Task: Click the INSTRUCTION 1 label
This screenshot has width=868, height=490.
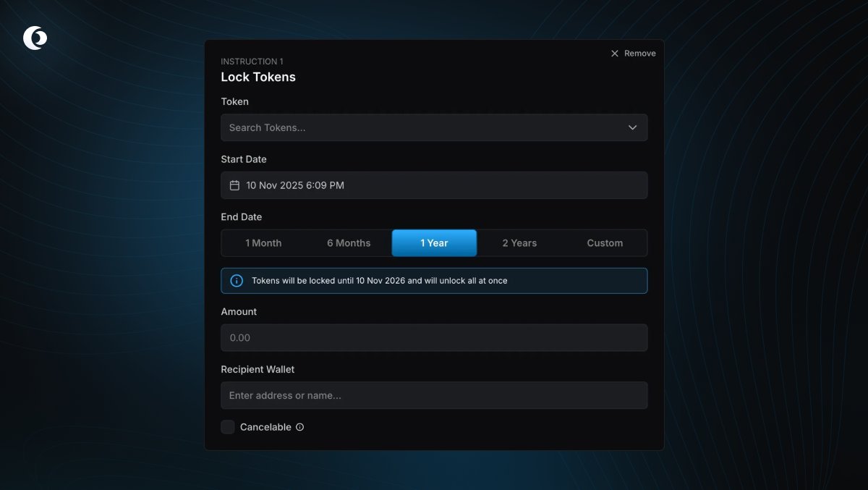Action: (252, 62)
